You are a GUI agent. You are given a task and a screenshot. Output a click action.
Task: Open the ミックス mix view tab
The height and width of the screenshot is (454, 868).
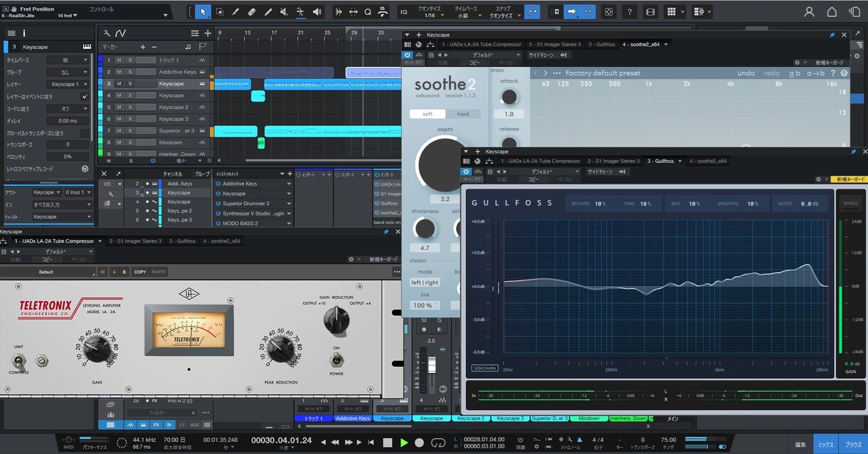click(x=825, y=444)
